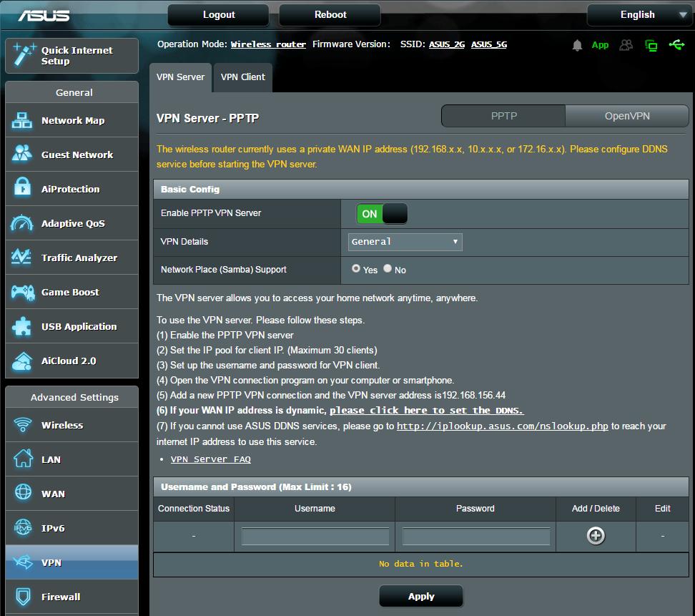695x616 pixels.
Task: Open AiProtection padlock icon
Action: click(x=21, y=187)
